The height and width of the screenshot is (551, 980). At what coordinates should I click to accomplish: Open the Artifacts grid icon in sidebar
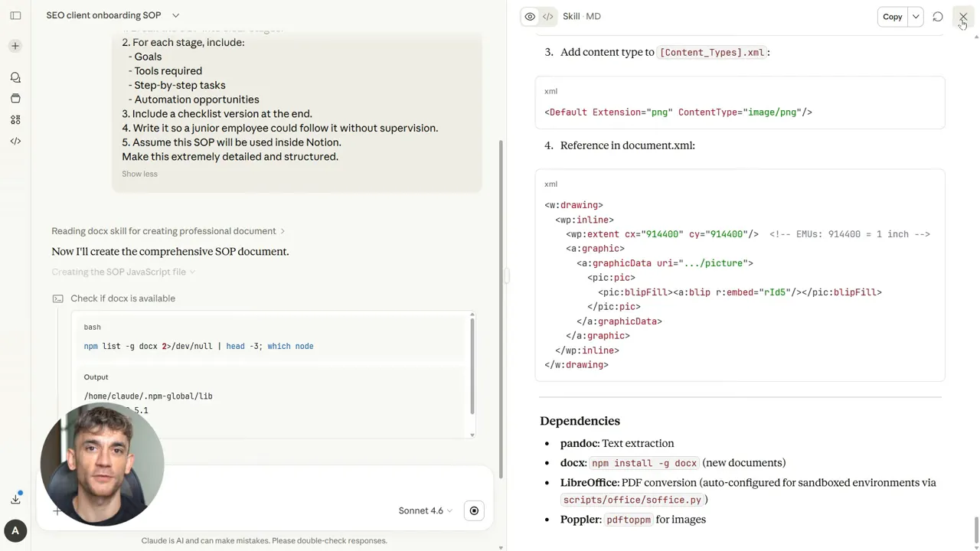coord(15,119)
